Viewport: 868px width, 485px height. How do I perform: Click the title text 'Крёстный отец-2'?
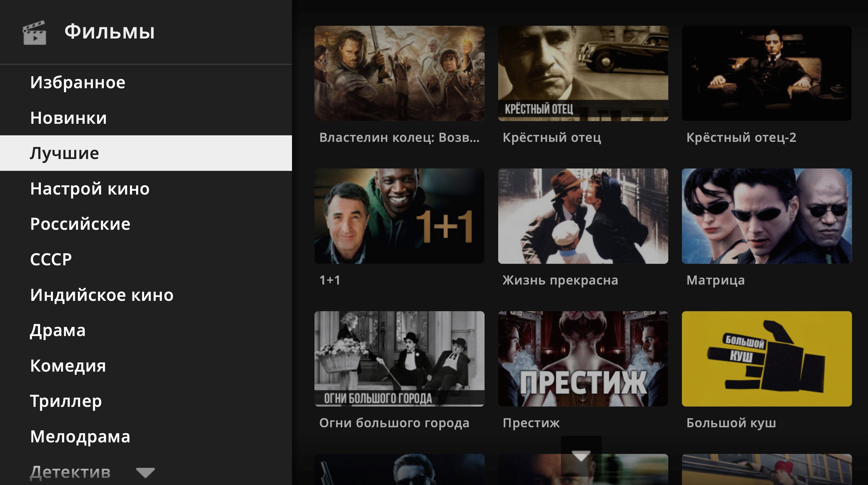point(741,137)
